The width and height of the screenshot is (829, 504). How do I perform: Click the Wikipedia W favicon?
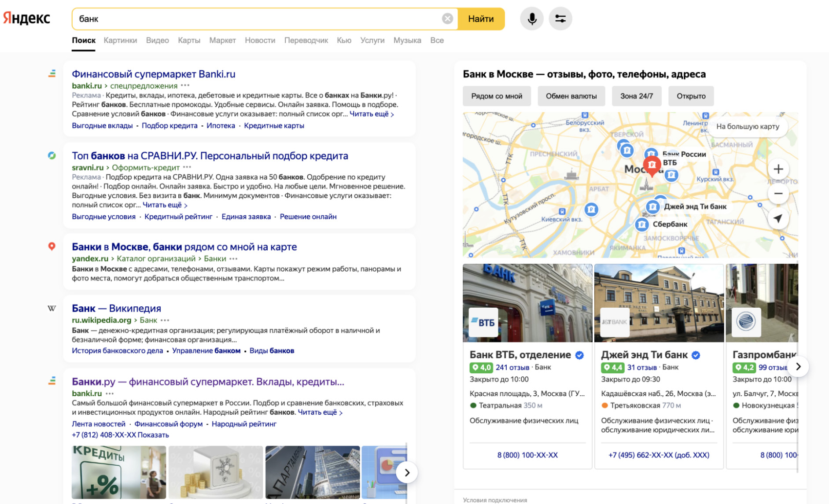(x=52, y=308)
